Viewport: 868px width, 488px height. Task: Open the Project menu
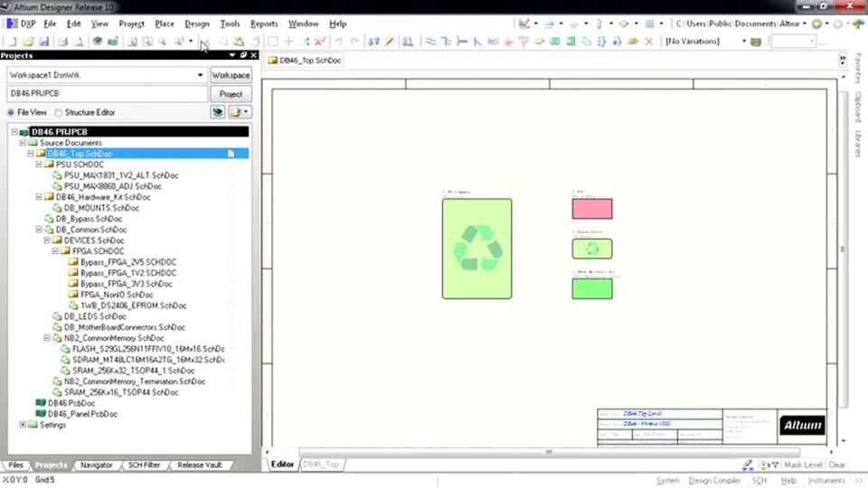pyautogui.click(x=132, y=23)
